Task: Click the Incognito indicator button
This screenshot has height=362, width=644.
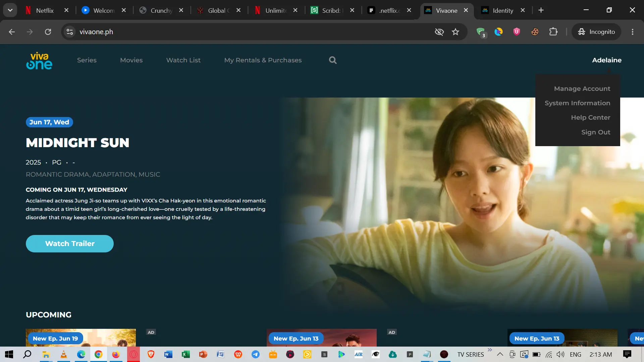Action: [596, 32]
